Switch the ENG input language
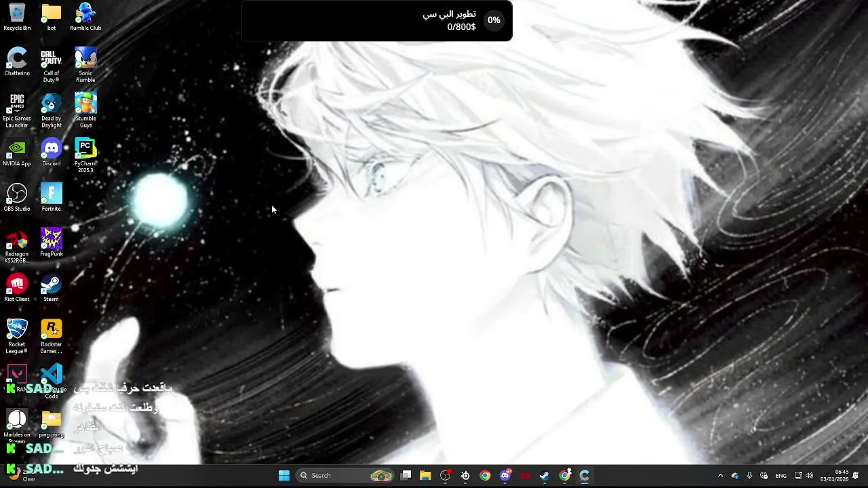This screenshot has height=488, width=868. [x=781, y=476]
